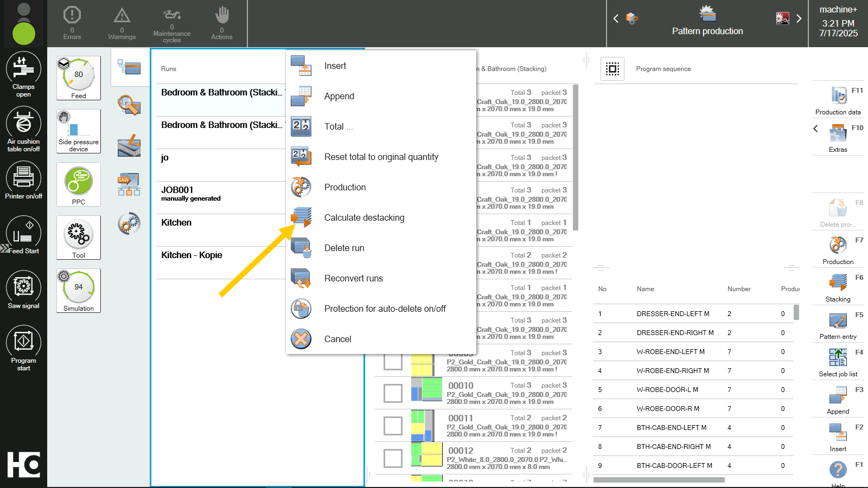Image resolution: width=868 pixels, height=488 pixels.
Task: Click the Program sequence icon
Action: pos(612,69)
